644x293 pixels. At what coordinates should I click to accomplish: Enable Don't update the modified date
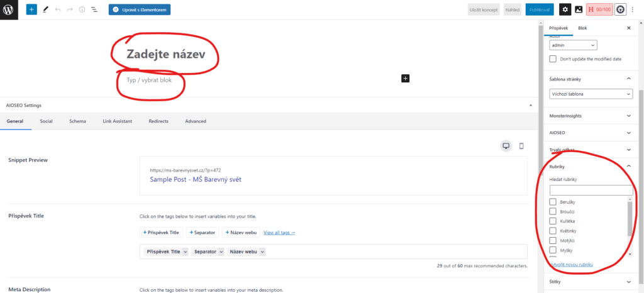tap(553, 58)
